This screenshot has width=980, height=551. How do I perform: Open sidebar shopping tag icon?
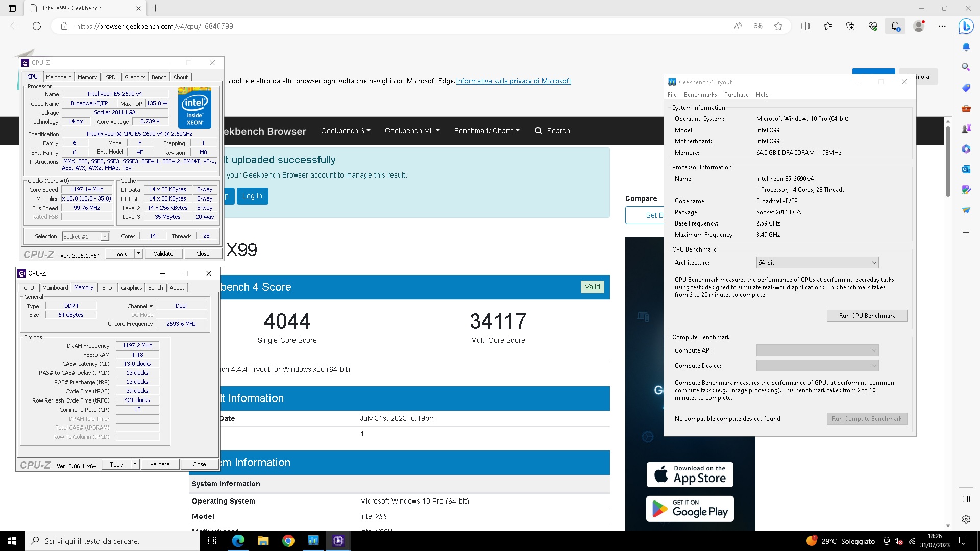click(966, 88)
